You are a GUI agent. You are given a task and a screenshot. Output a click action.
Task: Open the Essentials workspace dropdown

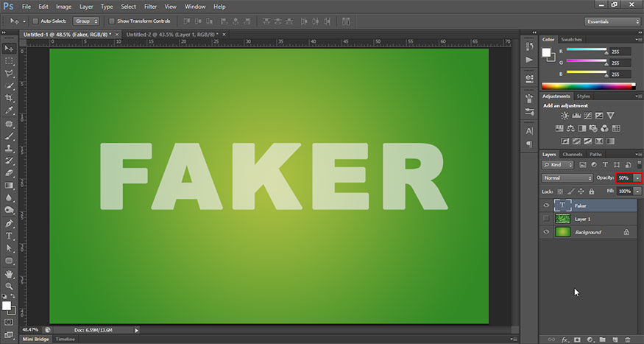coord(612,21)
